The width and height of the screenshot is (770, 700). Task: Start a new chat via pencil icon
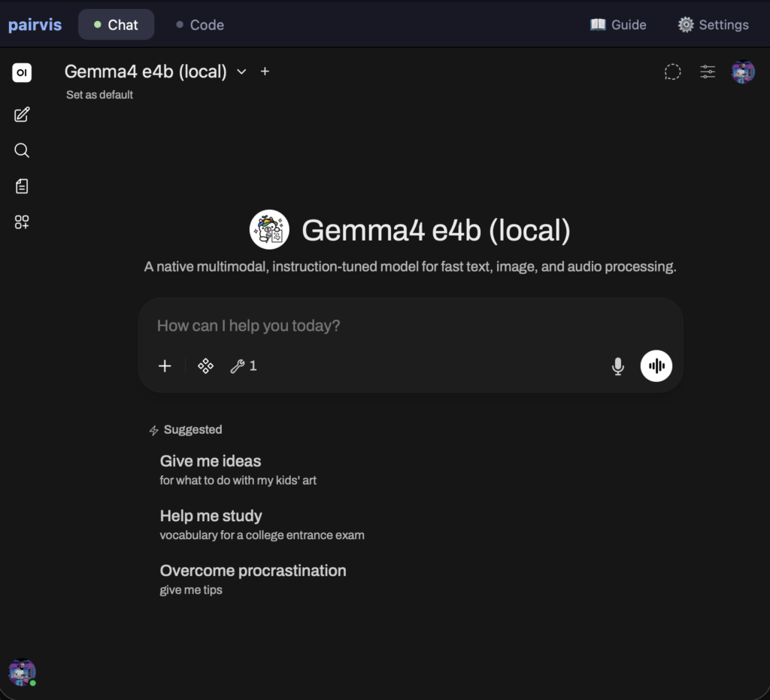pos(22,115)
